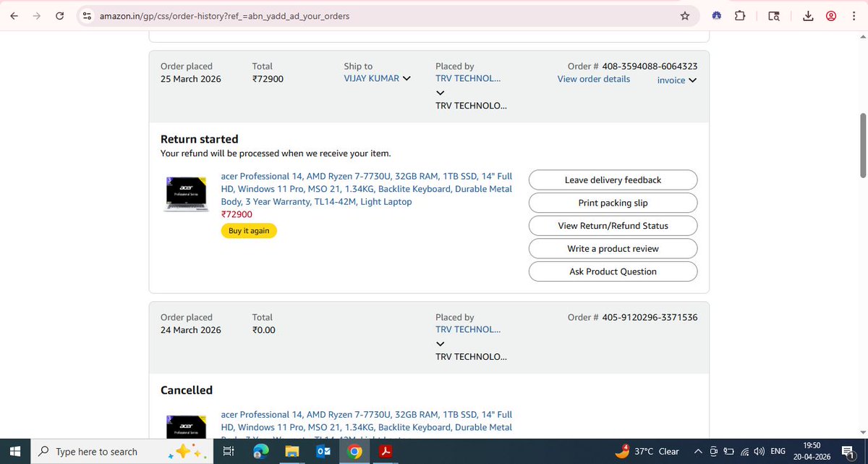Click the ₹0.00 order total

pos(264,330)
